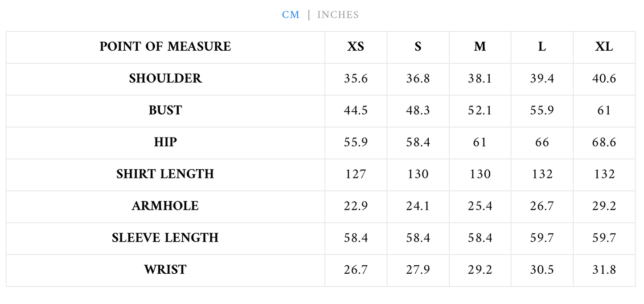Select the S size column header
The image size is (644, 304).
click(x=418, y=47)
